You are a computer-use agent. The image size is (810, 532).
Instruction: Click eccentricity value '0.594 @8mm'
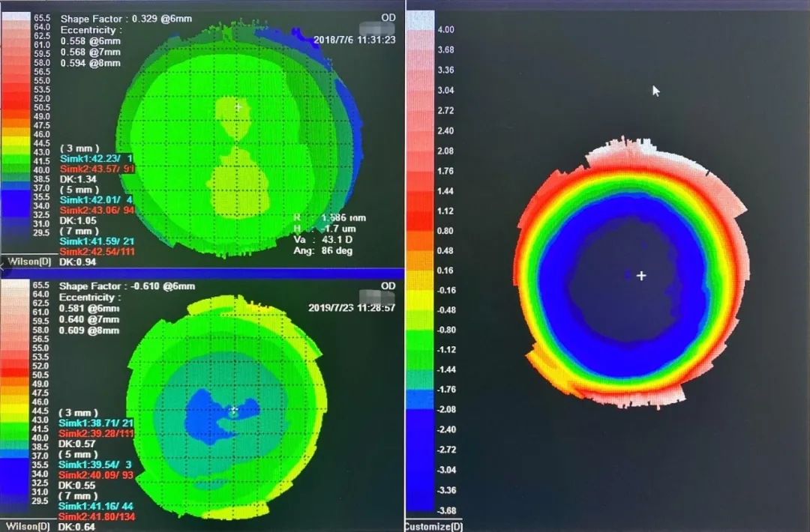(x=91, y=63)
